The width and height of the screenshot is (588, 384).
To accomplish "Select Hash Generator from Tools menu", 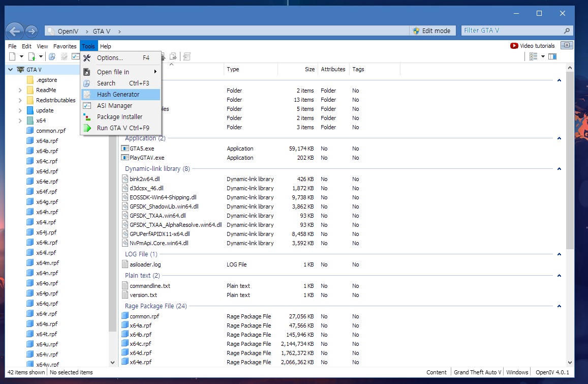I will [x=121, y=94].
